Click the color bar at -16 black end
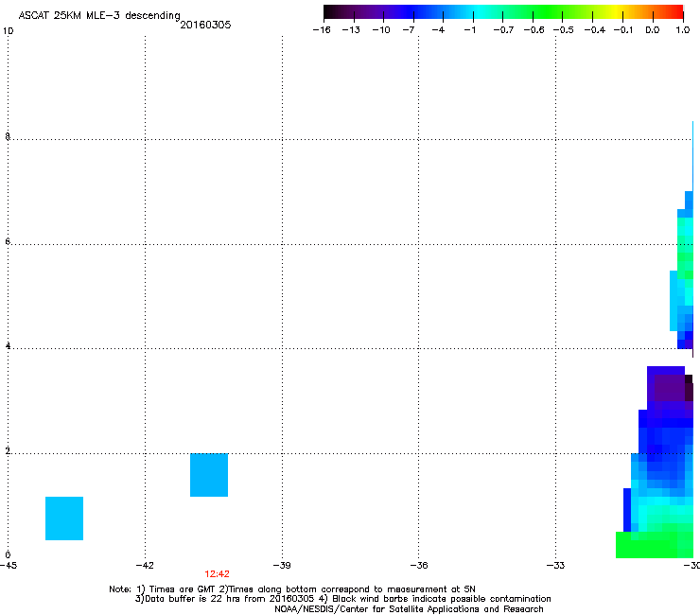 [327, 11]
